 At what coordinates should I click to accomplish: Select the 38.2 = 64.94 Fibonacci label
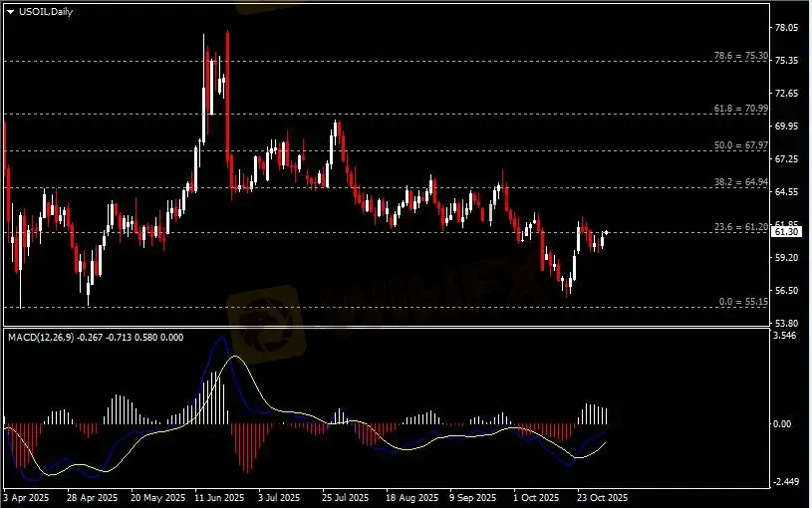point(741,182)
